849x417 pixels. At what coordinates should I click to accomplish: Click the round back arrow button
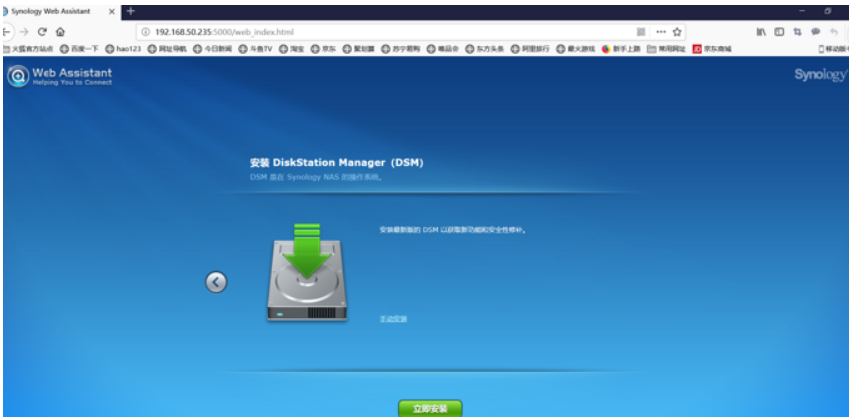coord(216,282)
